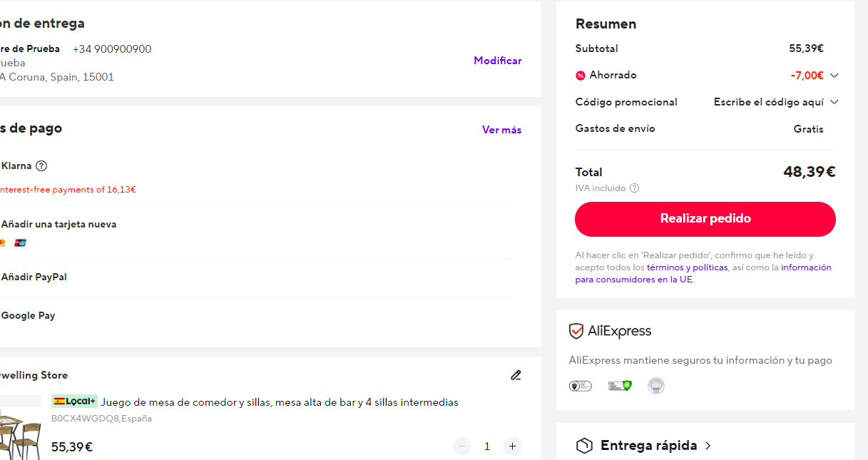Click the info icon beside IVA incluido
The image size is (868, 460).
pos(634,188)
